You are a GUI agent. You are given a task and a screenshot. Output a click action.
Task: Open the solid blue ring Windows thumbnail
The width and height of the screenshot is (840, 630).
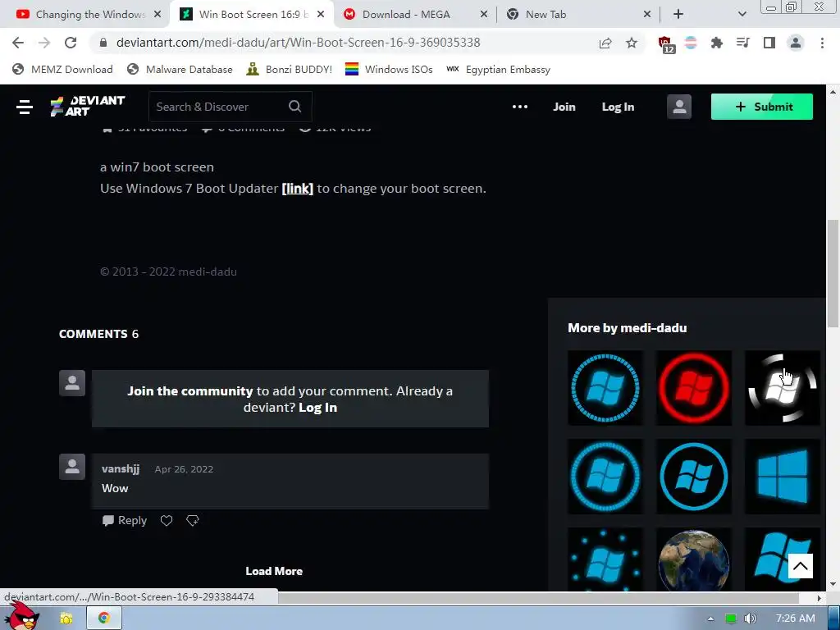pos(694,477)
